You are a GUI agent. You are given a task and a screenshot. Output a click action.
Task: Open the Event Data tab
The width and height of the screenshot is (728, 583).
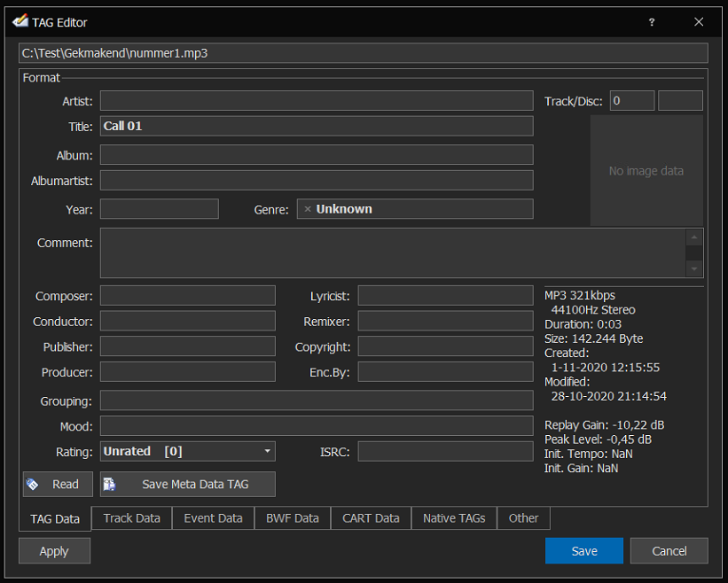pyautogui.click(x=213, y=518)
